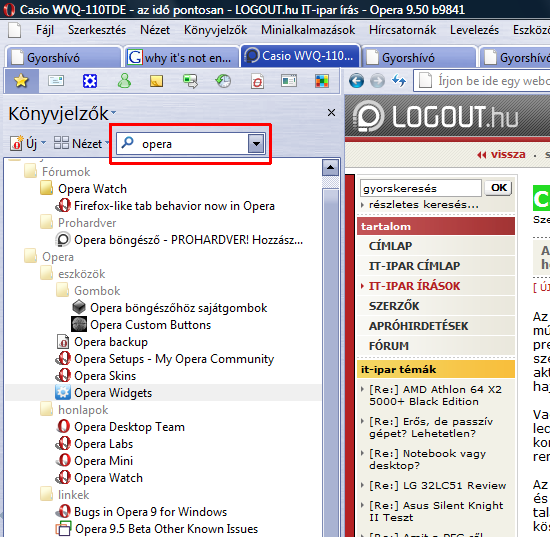Click the new page icon in the menu bar
Screen dimensions: 550x537
[15, 30]
